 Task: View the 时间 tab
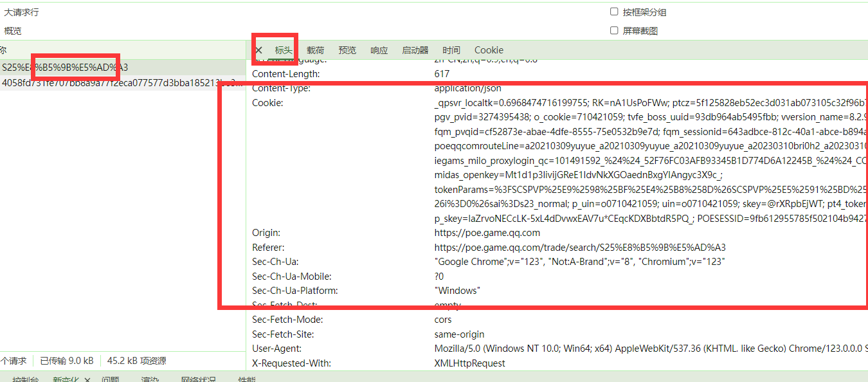tap(451, 50)
